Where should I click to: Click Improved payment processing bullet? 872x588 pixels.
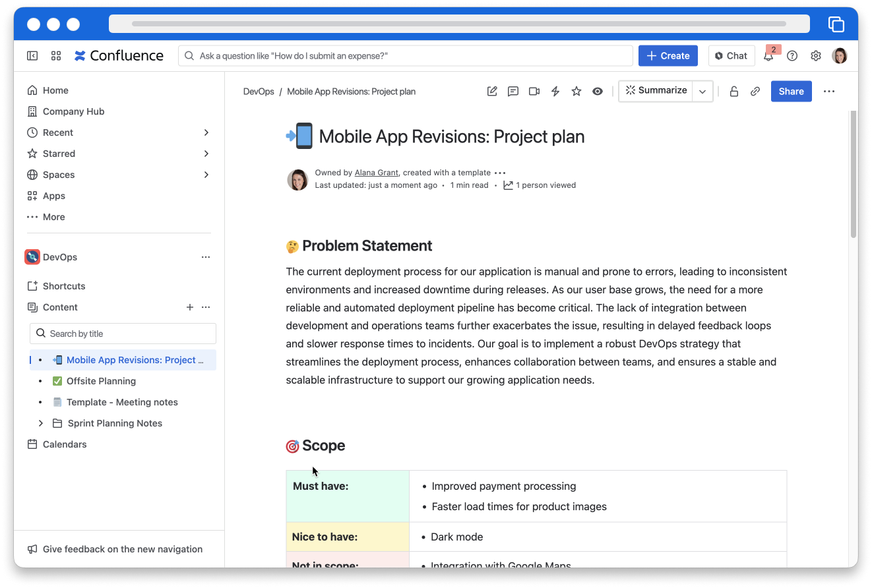tap(504, 486)
